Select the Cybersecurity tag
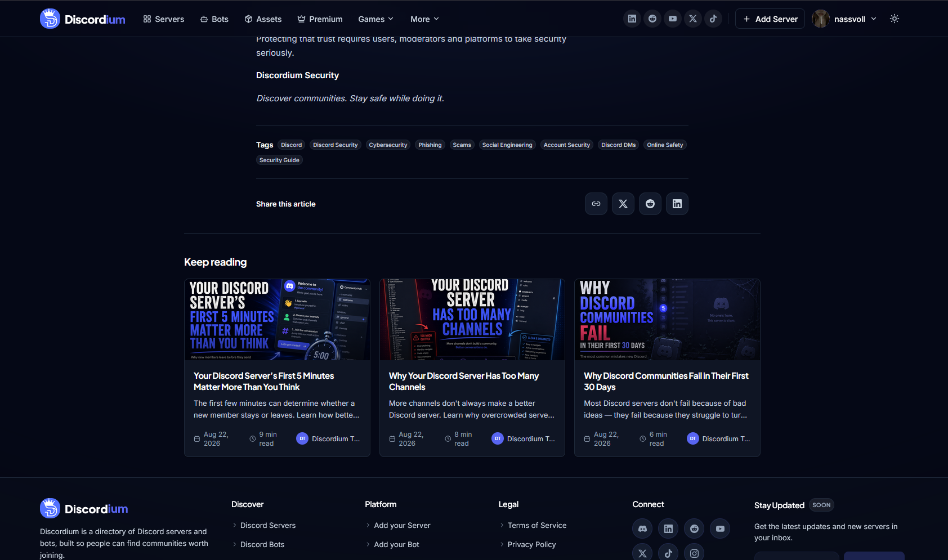The height and width of the screenshot is (560, 948). click(x=388, y=145)
